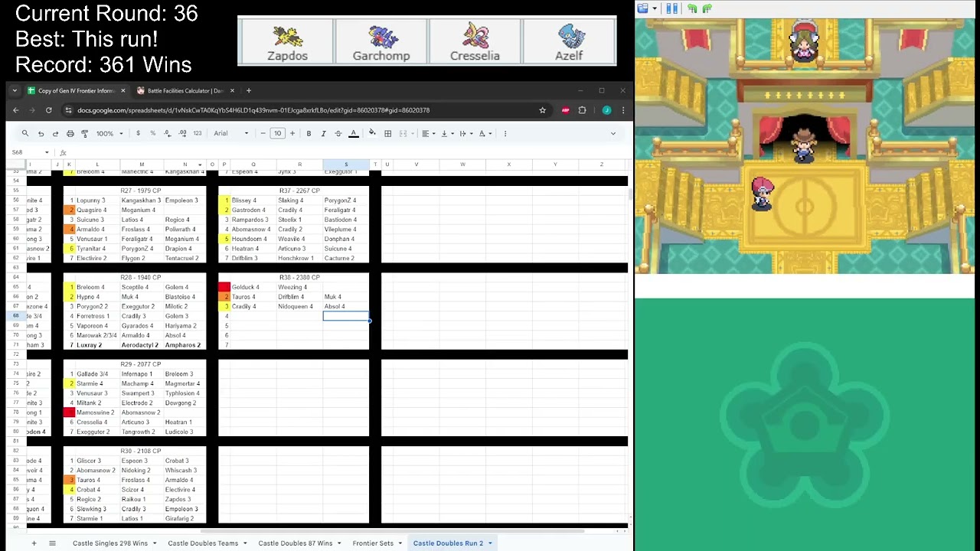Decrease font size with minus button
This screenshot has width=980, height=551.
click(x=263, y=133)
